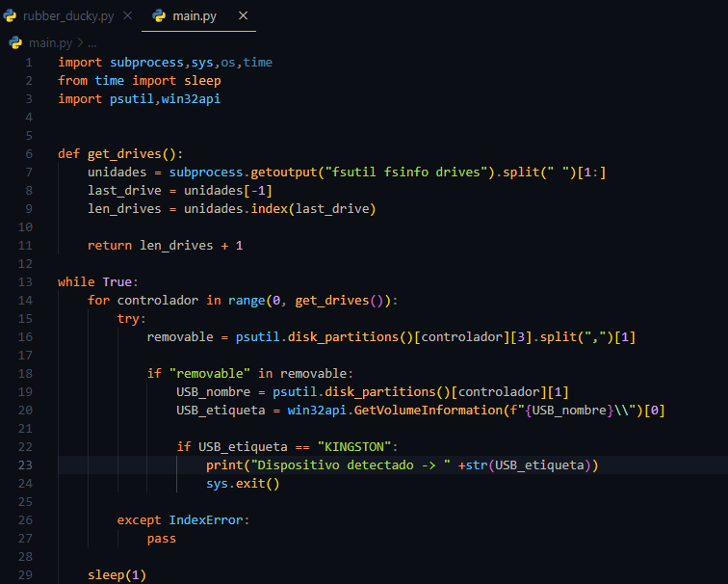Click the 'get_drives' function definition name
The width and height of the screenshot is (728, 584).
(x=124, y=154)
